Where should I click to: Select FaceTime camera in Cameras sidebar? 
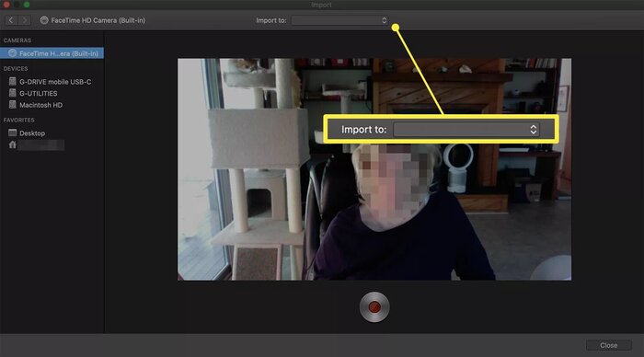click(52, 53)
